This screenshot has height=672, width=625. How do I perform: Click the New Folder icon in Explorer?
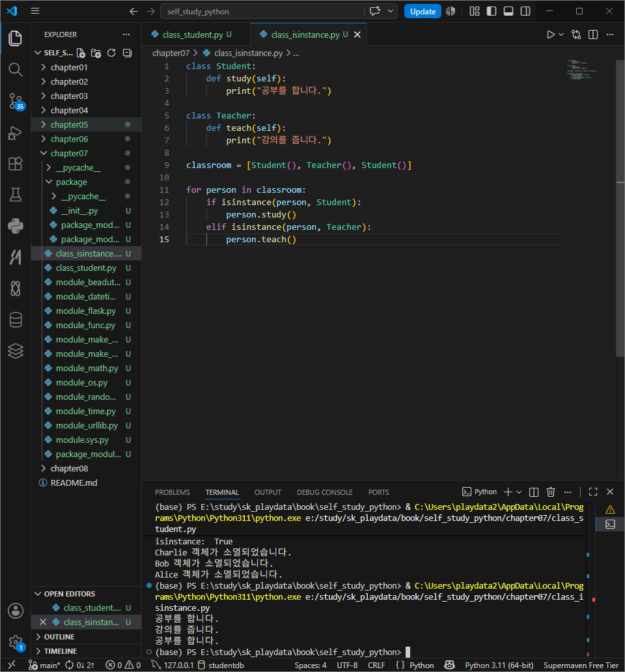[x=96, y=53]
